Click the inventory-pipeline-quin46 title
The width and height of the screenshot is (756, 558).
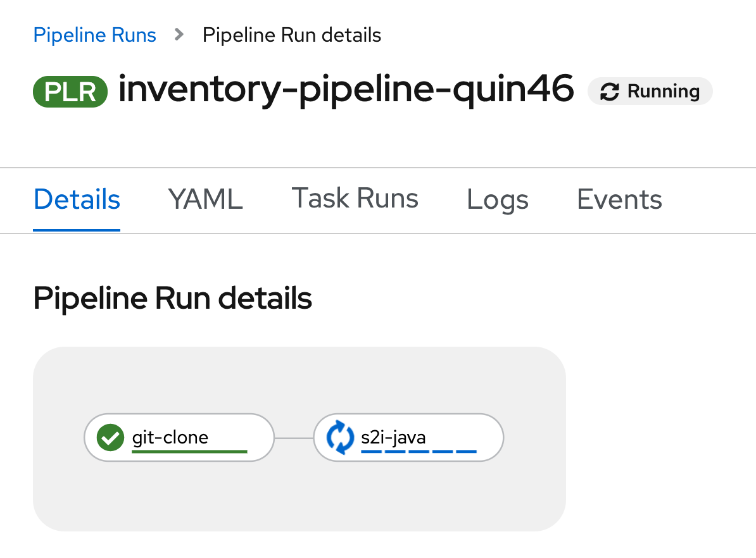point(346,90)
